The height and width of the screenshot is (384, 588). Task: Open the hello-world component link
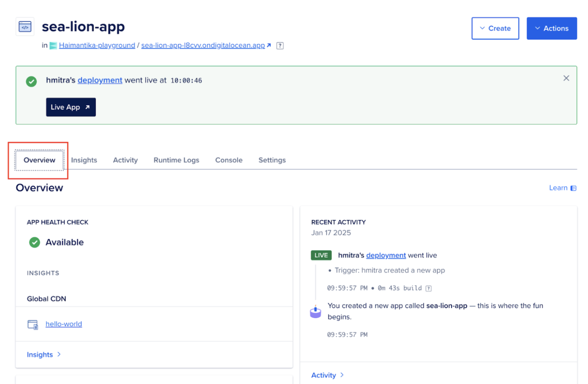coord(64,324)
